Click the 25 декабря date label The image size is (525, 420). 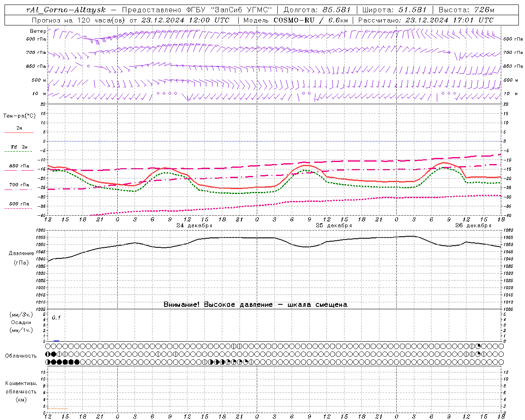[334, 226]
